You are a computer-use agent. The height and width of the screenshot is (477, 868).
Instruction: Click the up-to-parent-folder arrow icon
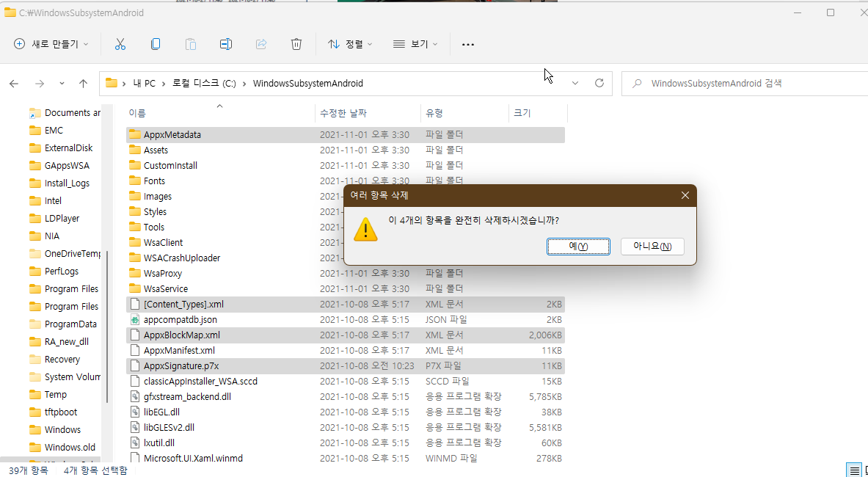click(83, 82)
